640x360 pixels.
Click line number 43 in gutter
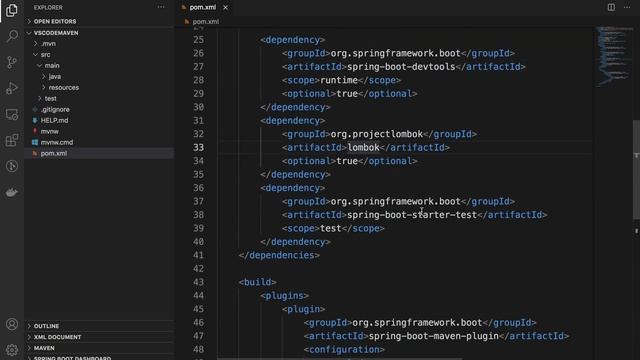[x=198, y=282]
